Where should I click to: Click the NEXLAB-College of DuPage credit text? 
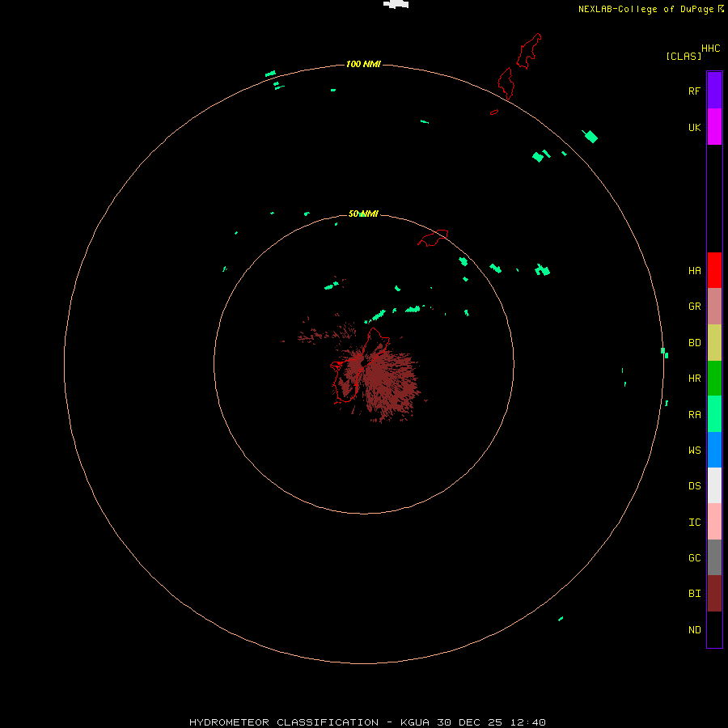[x=645, y=9]
